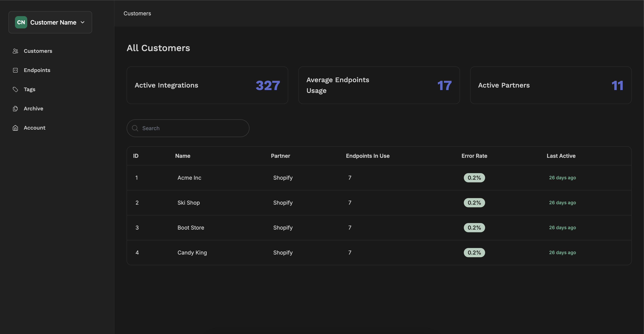Click the All Customers heading
The image size is (644, 334).
tap(158, 48)
